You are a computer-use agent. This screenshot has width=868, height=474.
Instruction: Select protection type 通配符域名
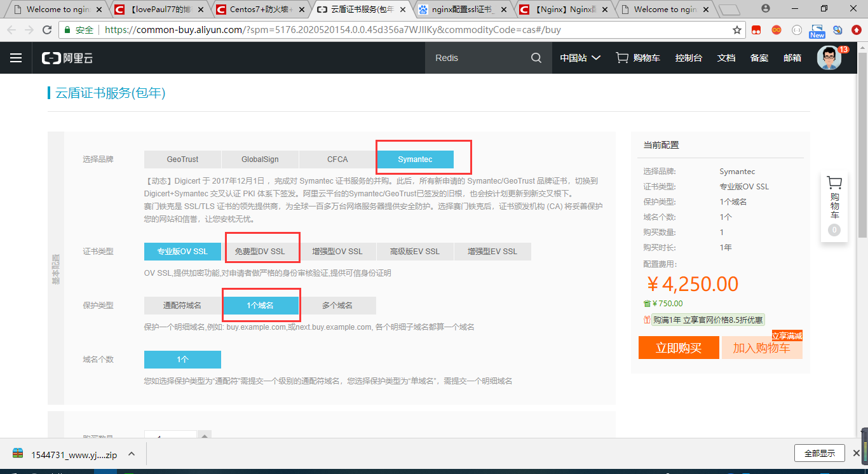182,306
